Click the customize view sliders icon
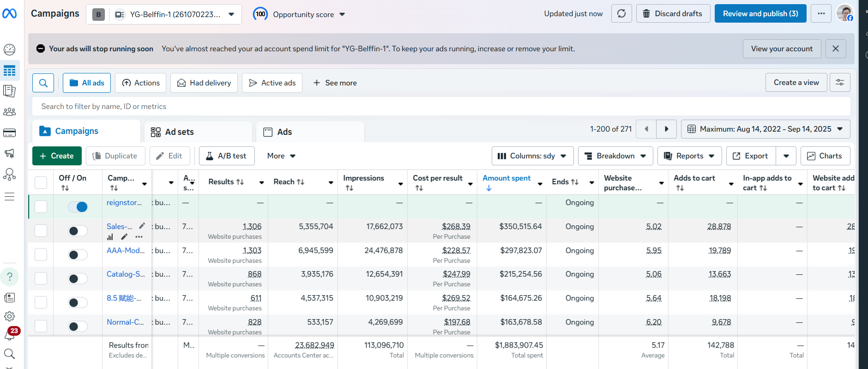This screenshot has width=868, height=369. [840, 83]
